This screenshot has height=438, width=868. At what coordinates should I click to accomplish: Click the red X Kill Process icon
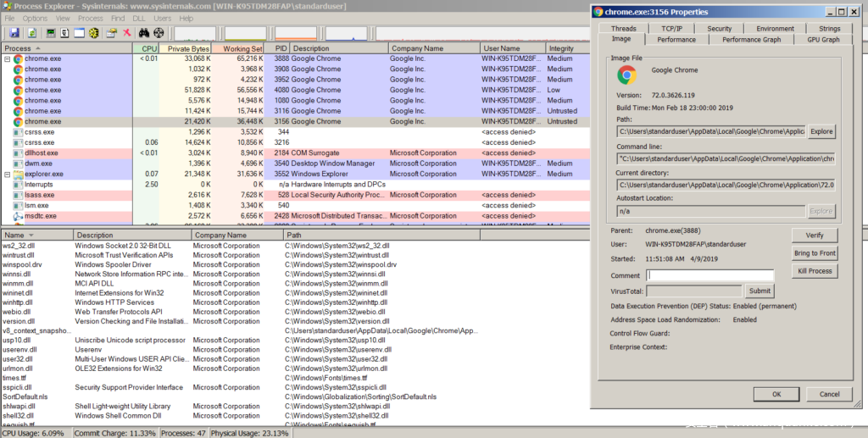pyautogui.click(x=126, y=33)
